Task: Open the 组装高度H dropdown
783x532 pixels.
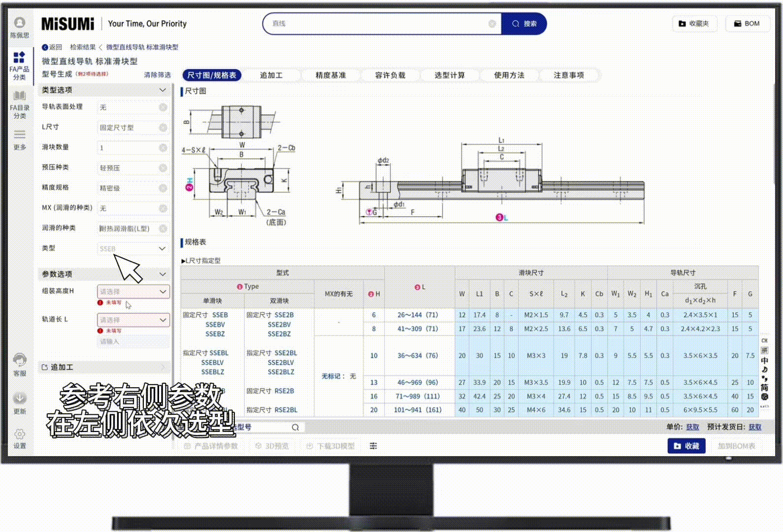Action: pos(133,292)
